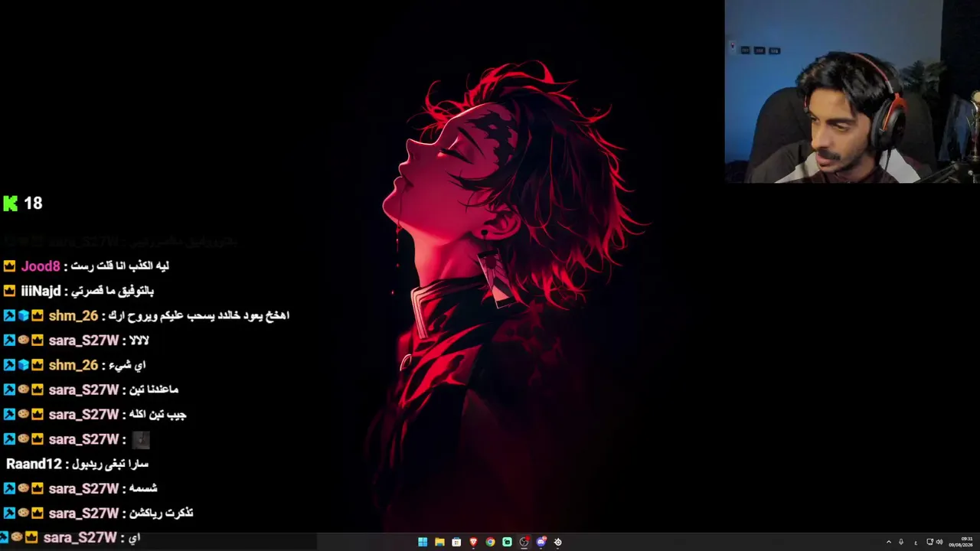980x551 pixels.
Task: Click the username Jood8 in chat
Action: [x=41, y=266]
